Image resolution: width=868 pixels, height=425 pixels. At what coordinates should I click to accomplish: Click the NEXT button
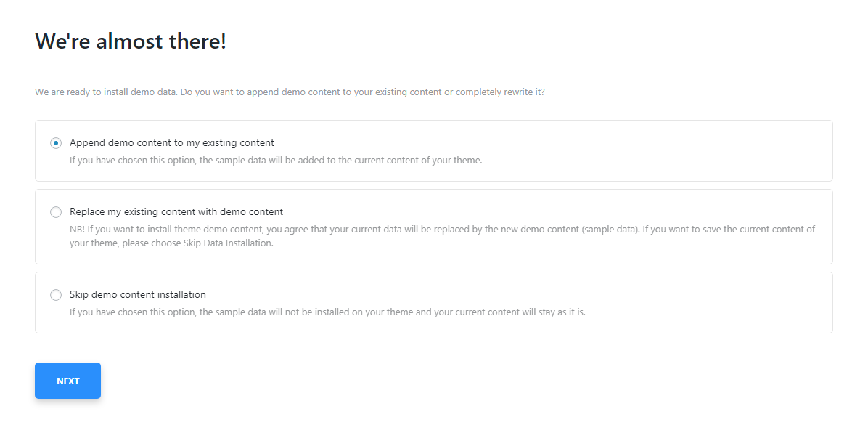pyautogui.click(x=67, y=381)
